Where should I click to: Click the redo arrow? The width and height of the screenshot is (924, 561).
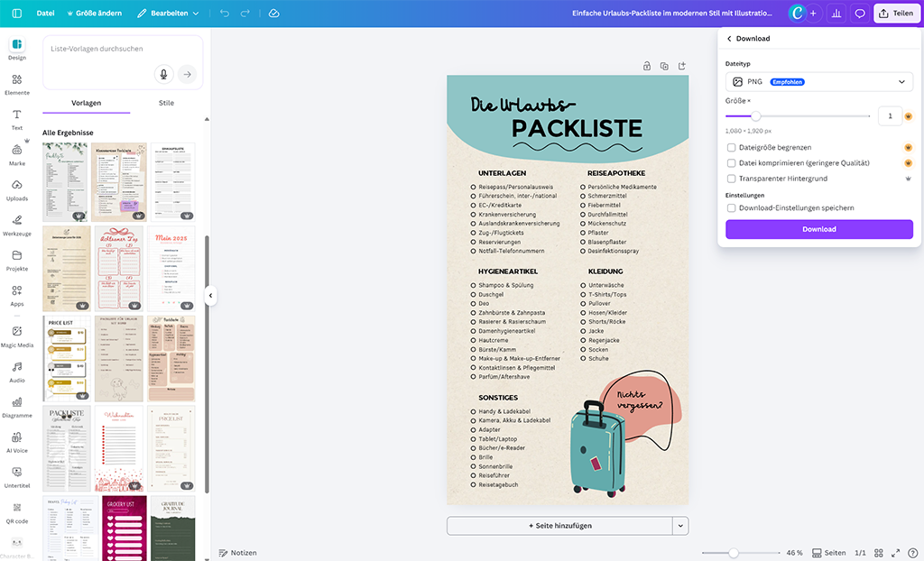click(x=245, y=13)
